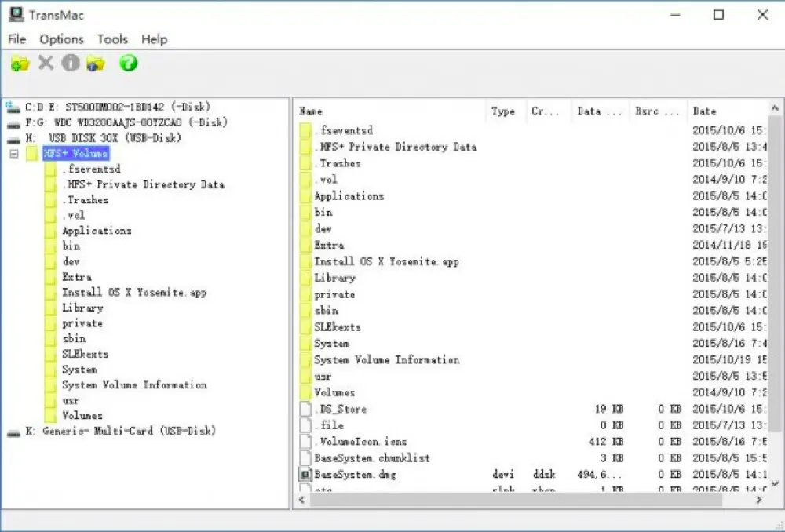Click the BaseSystem.chunklist file icon
This screenshot has width=785, height=532.
305,458
